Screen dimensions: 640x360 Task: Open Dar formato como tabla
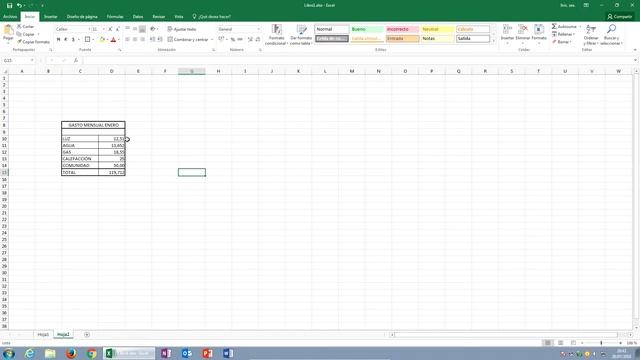coord(301,34)
